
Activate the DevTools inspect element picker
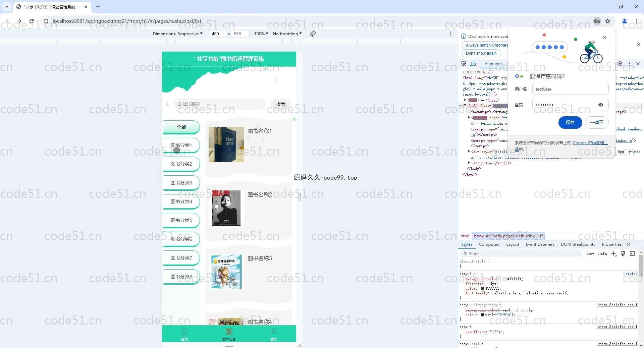tap(464, 64)
